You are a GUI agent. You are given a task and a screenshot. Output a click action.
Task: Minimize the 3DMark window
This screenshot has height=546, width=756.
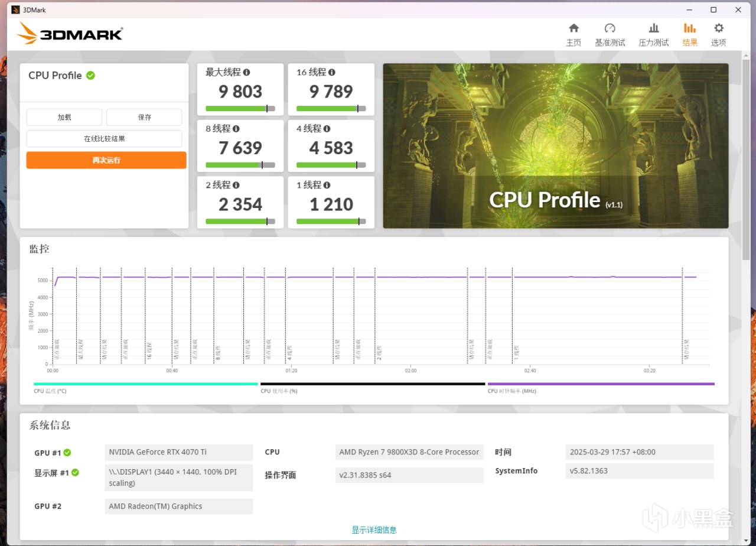[x=689, y=9]
